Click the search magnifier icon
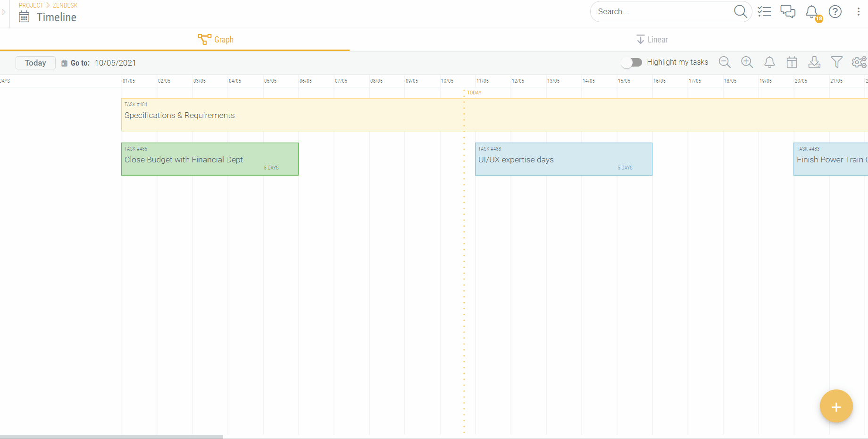This screenshot has width=868, height=439. (740, 11)
